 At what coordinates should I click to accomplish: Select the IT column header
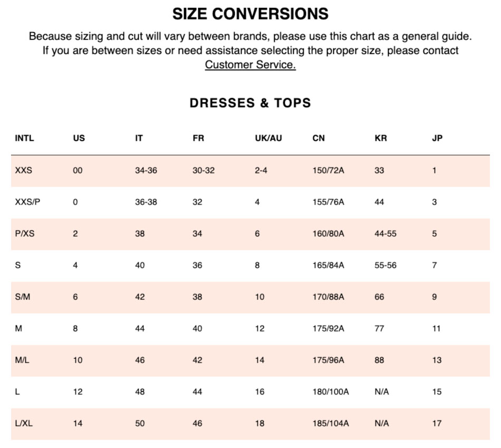point(139,138)
